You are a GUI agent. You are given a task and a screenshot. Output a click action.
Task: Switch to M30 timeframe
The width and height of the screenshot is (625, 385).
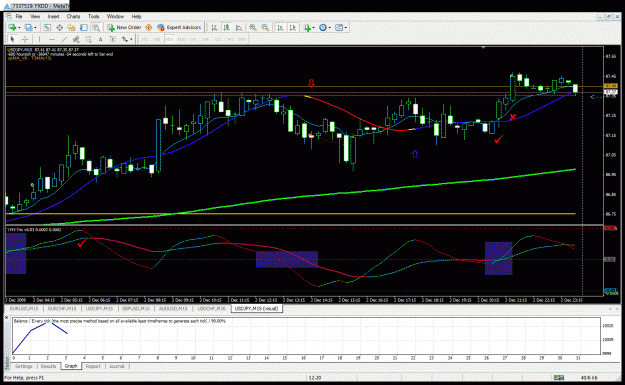click(182, 39)
